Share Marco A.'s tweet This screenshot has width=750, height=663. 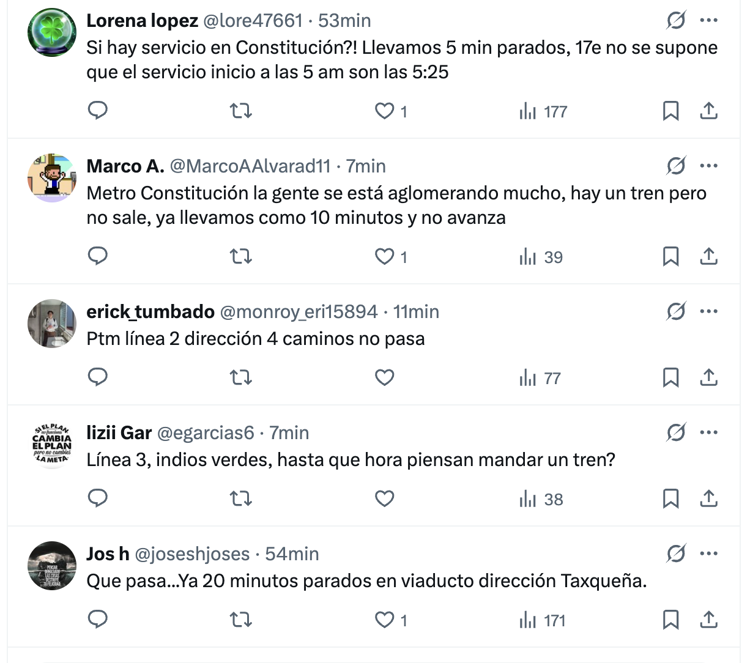[x=709, y=257]
